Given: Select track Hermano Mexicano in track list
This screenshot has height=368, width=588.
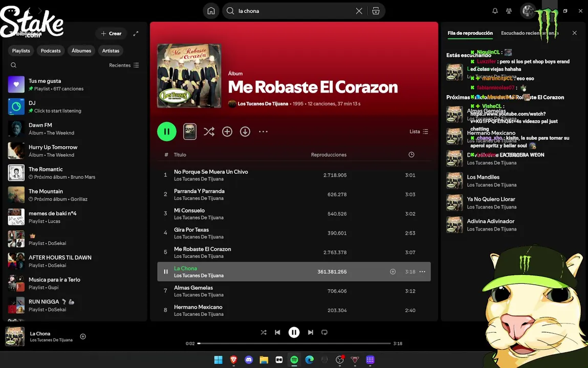Looking at the screenshot, I should click(294, 310).
